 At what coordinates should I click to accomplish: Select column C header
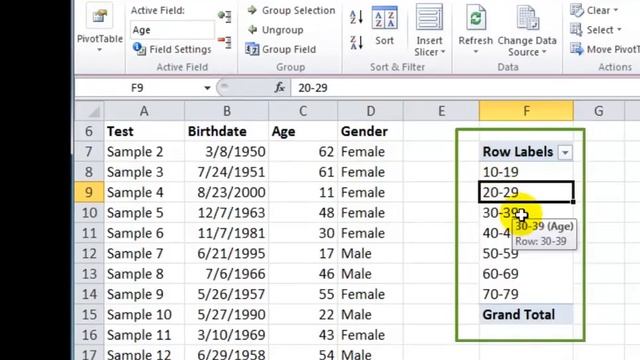(x=303, y=111)
